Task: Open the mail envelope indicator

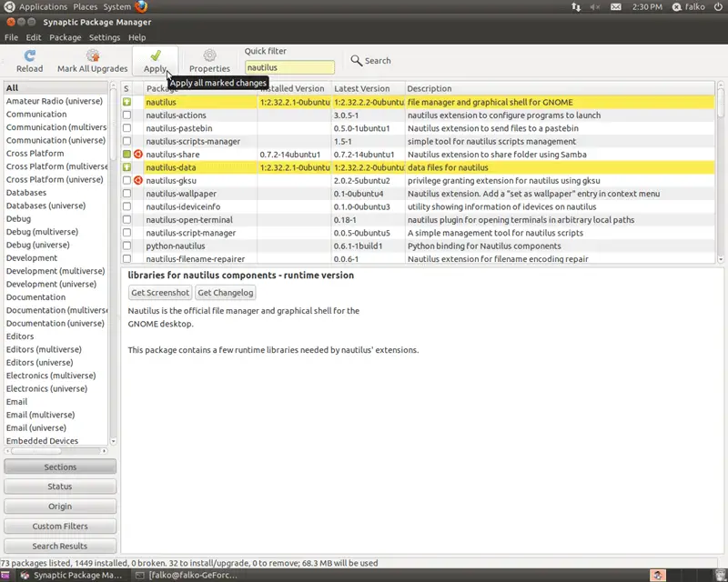Action: 616,7
